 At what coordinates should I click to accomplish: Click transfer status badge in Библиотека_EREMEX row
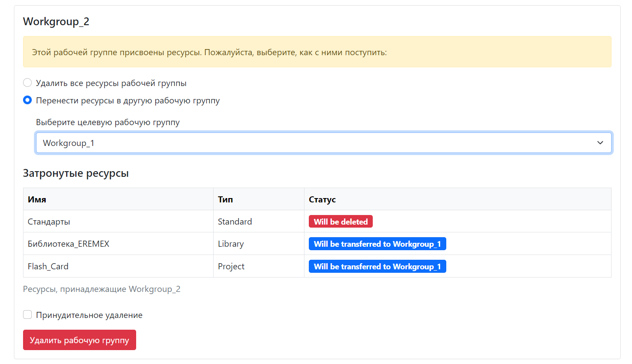tap(377, 244)
